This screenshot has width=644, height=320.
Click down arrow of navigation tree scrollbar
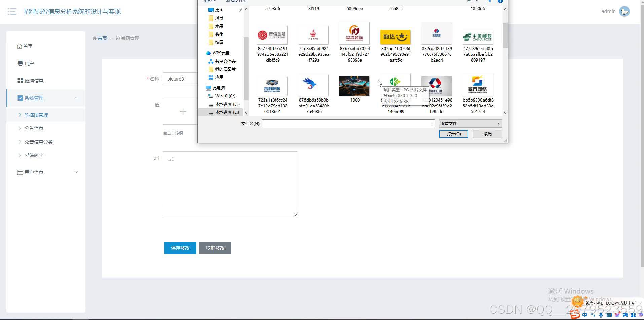point(246,113)
